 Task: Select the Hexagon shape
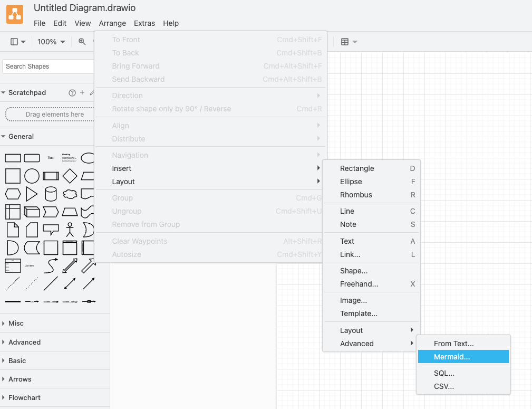click(x=13, y=194)
